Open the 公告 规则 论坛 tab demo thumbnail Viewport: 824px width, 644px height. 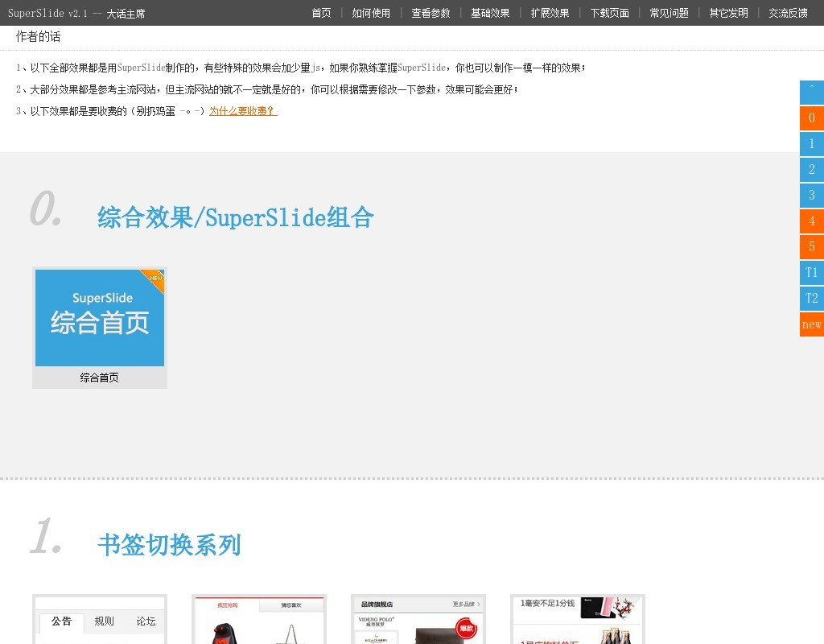pos(100,620)
